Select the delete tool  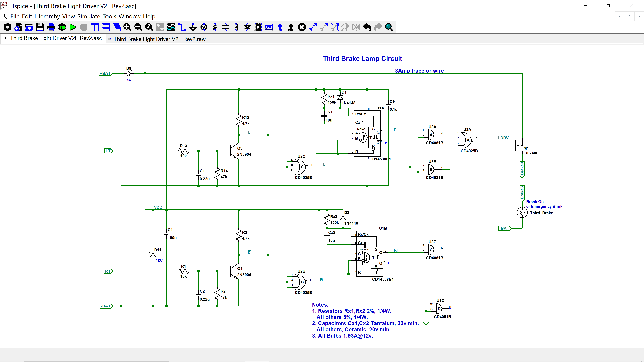pos(302,27)
